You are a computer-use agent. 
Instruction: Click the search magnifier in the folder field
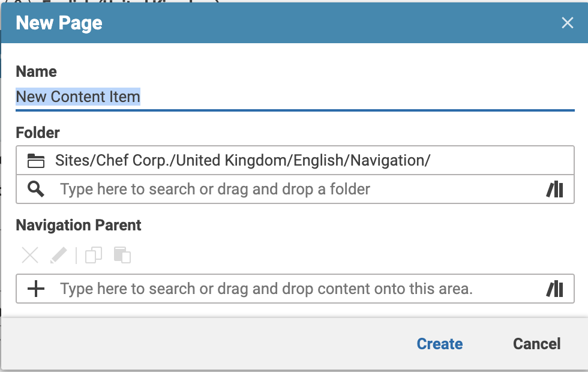(x=35, y=189)
